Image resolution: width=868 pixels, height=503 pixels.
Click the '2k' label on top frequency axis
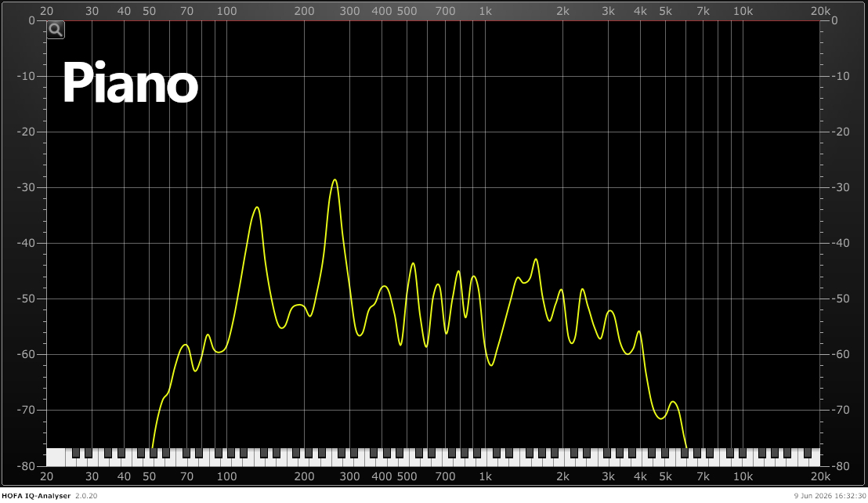(562, 11)
